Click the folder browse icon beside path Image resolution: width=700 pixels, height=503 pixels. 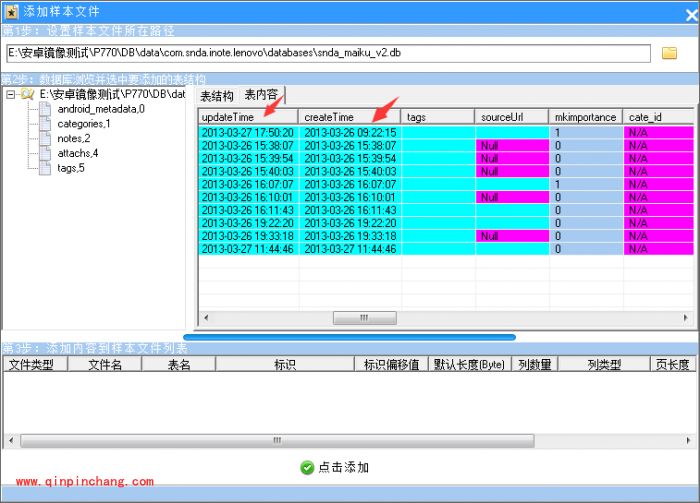669,53
